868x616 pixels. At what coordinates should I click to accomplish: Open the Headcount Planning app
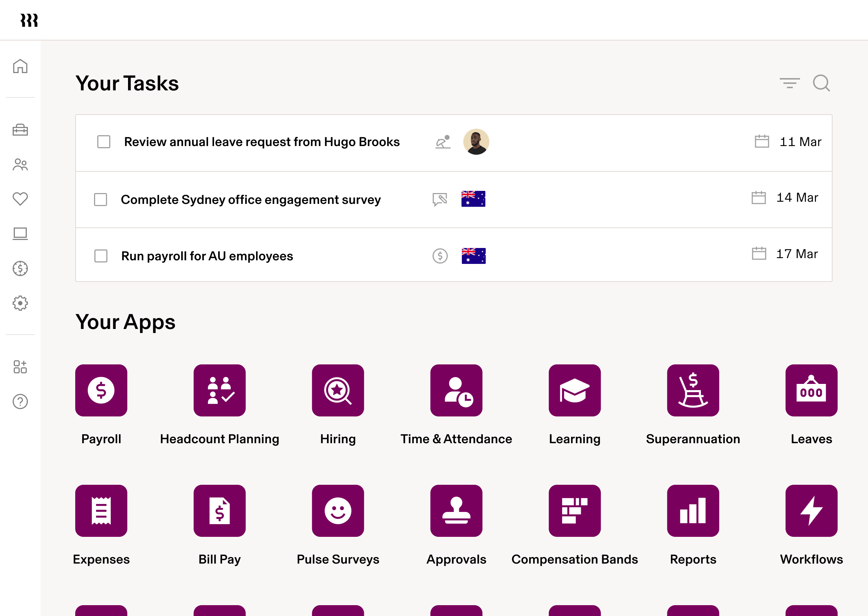219,390
